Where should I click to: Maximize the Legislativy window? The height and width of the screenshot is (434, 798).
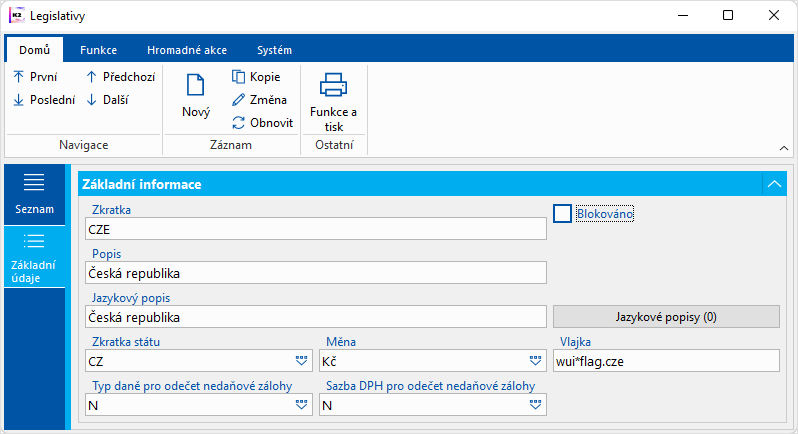(x=728, y=15)
